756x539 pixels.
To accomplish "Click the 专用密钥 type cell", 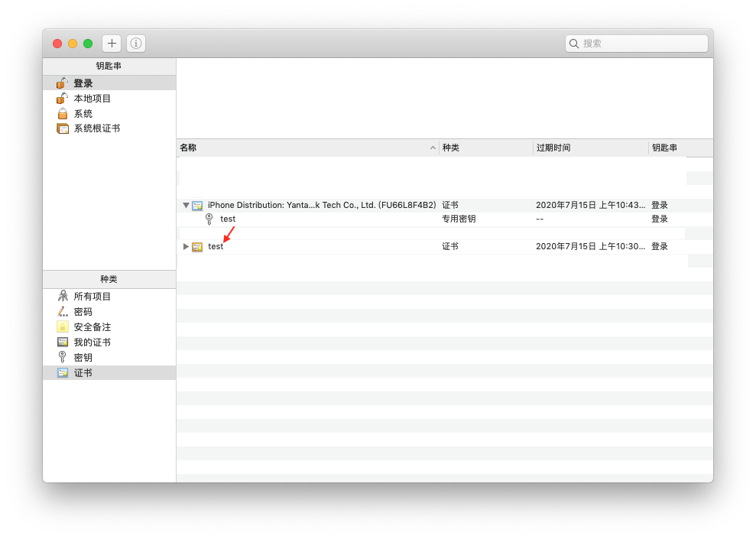I will pyautogui.click(x=459, y=219).
